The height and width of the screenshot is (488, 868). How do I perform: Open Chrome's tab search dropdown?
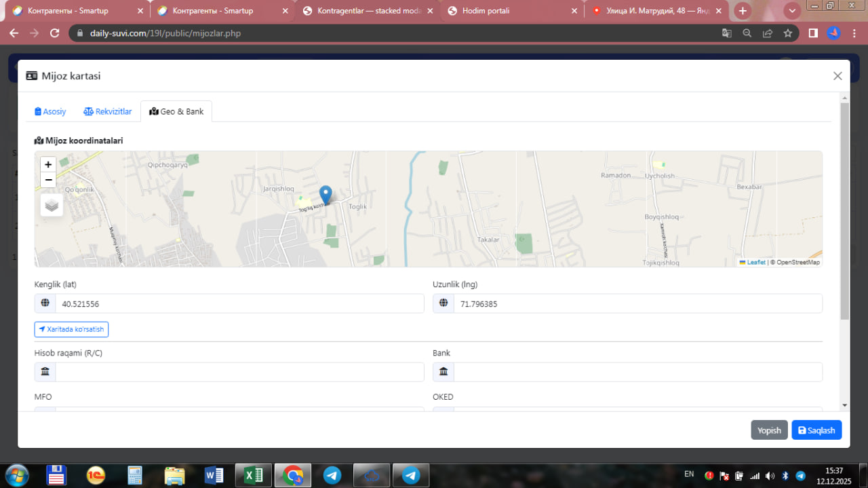[792, 11]
